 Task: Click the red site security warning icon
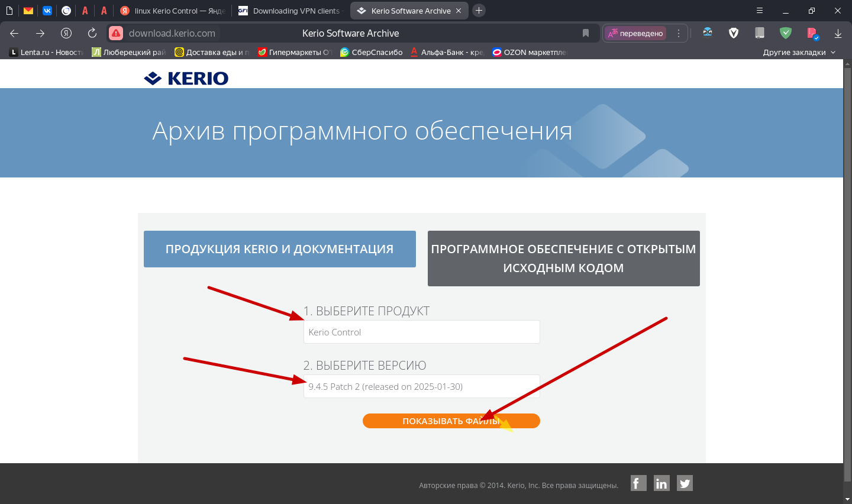pos(116,33)
